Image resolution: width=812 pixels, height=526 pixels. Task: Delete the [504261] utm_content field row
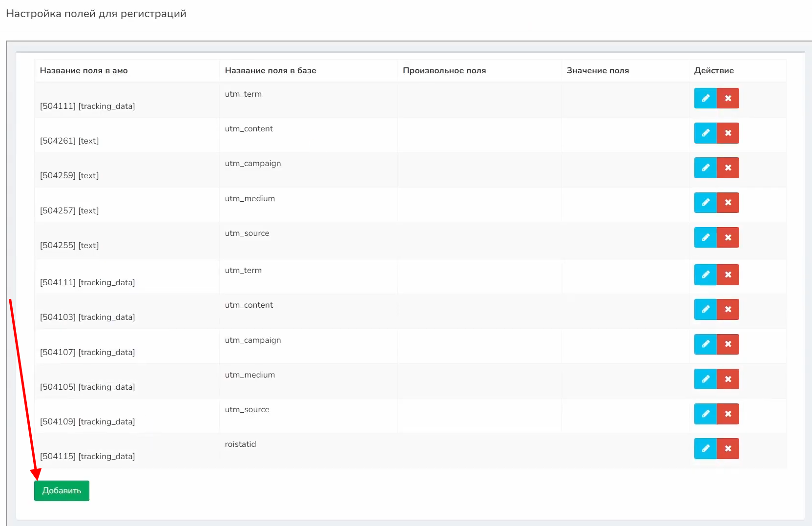(728, 133)
